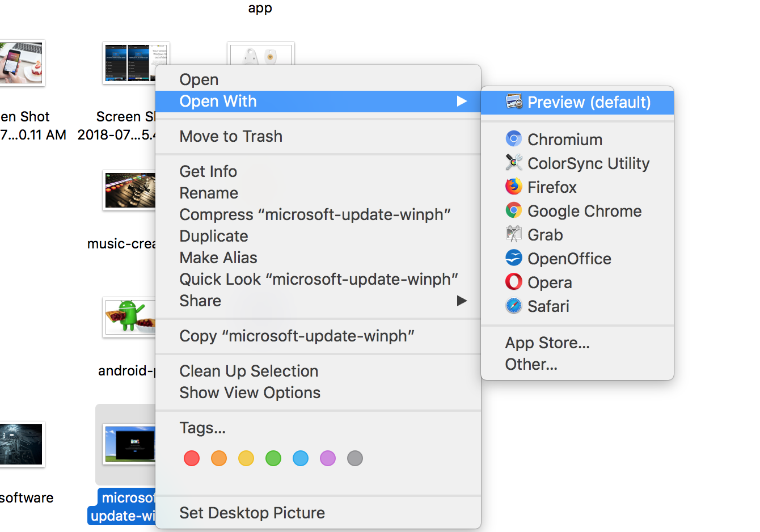Choose OpenOffice from the submenu
This screenshot has width=760, height=532.
tap(569, 258)
